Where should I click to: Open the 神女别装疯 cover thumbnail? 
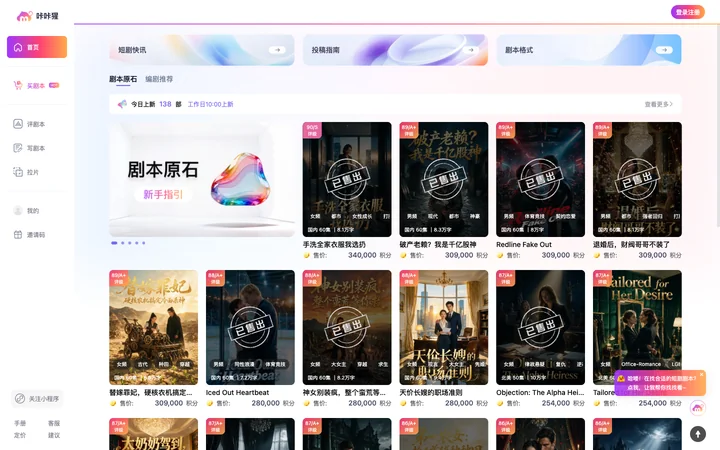pos(347,327)
